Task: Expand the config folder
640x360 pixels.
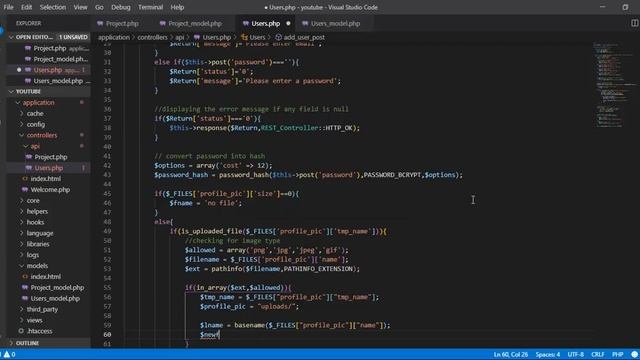Action: 36,124
